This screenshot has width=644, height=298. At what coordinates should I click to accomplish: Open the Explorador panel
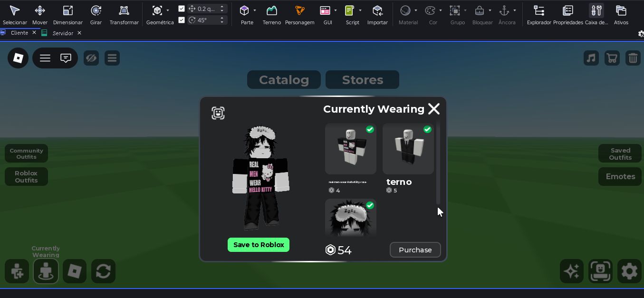click(x=539, y=15)
